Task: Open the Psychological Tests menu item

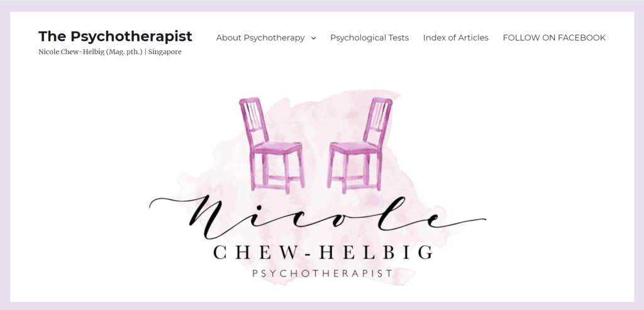Action: coord(369,38)
